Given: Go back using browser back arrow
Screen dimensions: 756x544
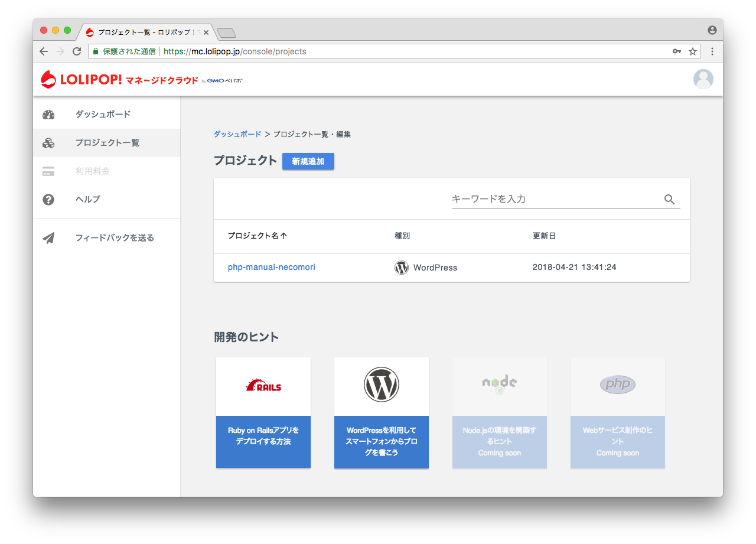Looking at the screenshot, I should click(x=44, y=51).
